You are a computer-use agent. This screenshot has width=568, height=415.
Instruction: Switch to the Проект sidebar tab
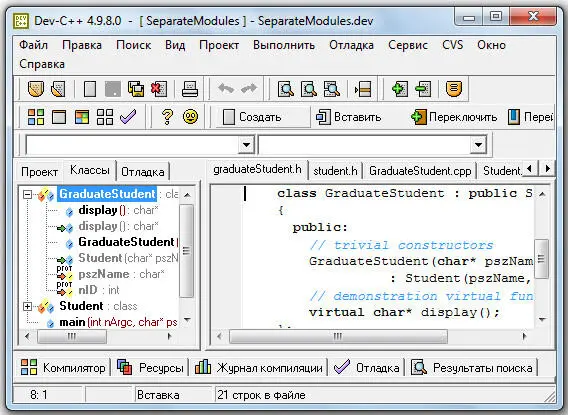(39, 171)
